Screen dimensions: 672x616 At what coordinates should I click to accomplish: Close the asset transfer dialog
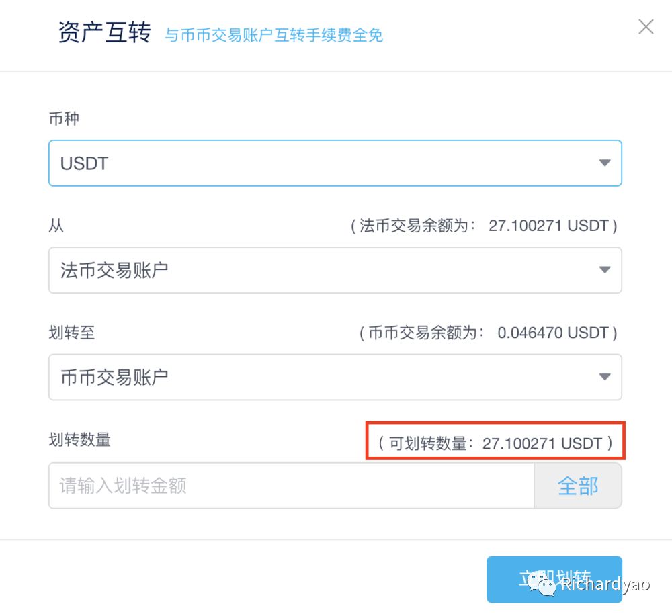pyautogui.click(x=645, y=27)
